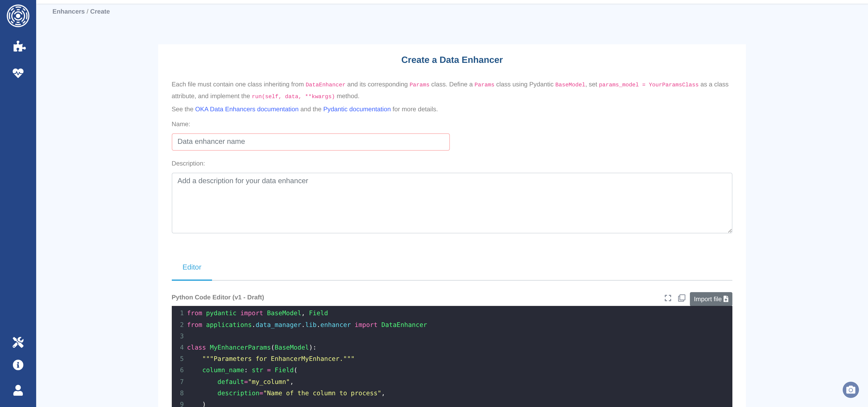Copy code using the copy icon

(x=681, y=298)
